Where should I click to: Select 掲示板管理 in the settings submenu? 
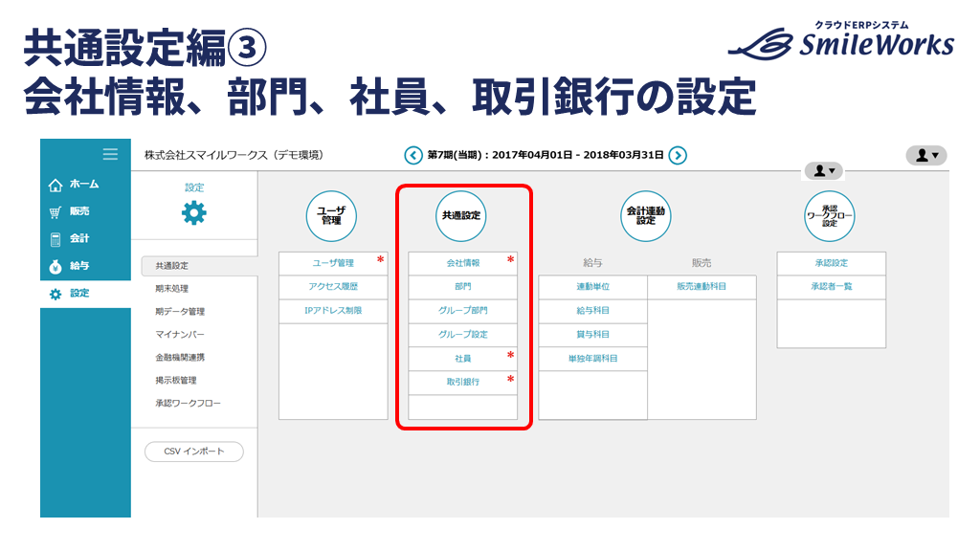coord(176,380)
